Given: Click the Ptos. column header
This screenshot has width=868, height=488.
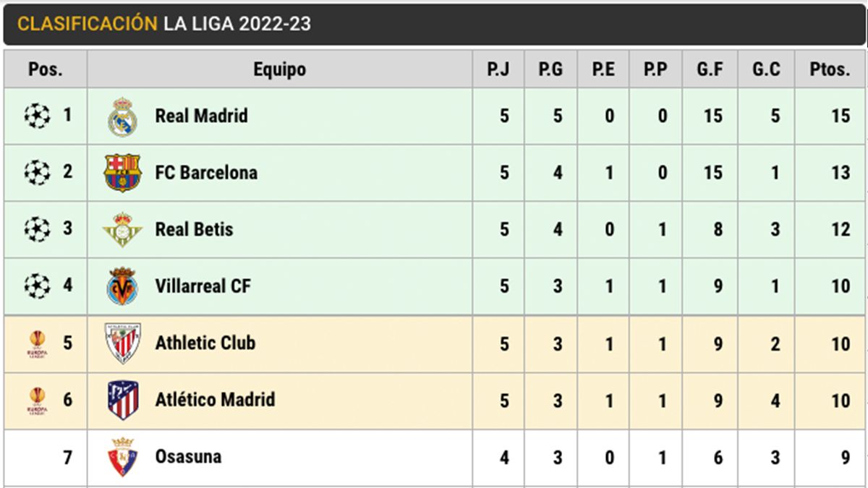Looking at the screenshot, I should [830, 69].
